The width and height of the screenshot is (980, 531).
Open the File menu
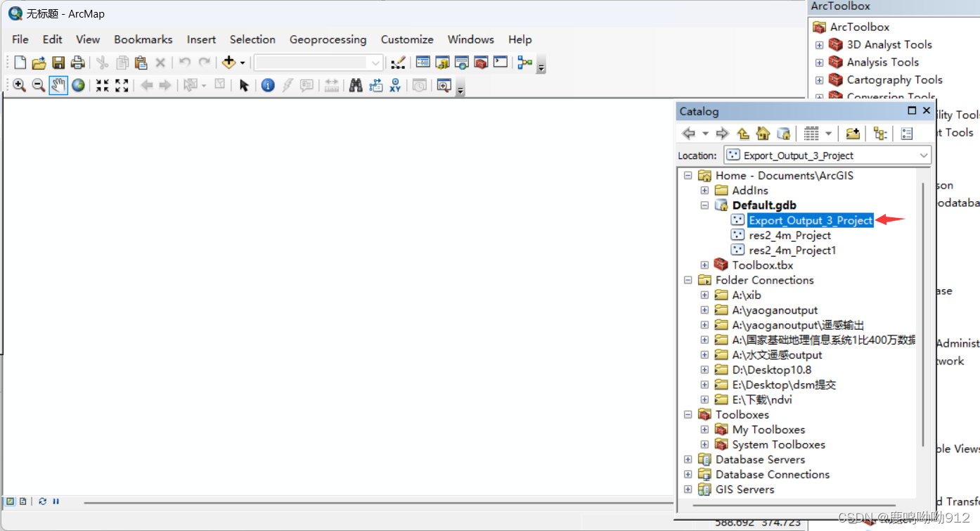click(20, 39)
